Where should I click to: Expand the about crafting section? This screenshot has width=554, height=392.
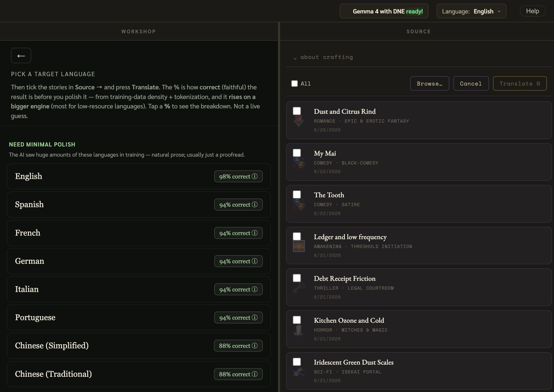pyautogui.click(x=323, y=57)
